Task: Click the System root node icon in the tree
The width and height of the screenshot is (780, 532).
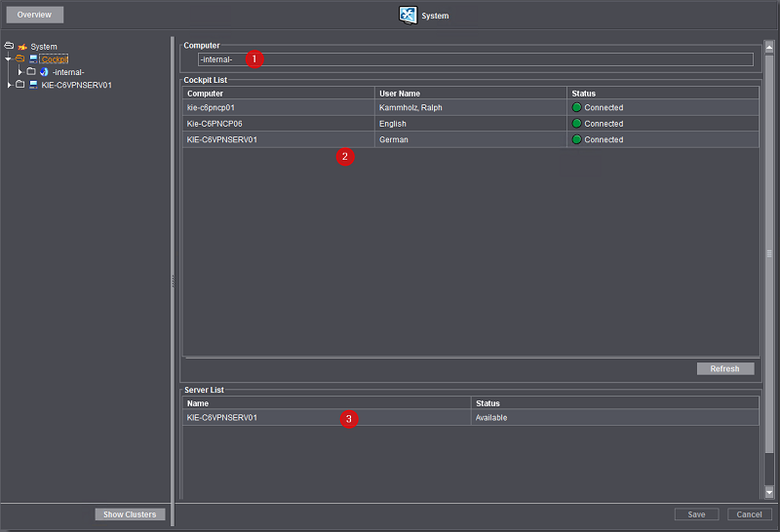Action: [x=21, y=47]
